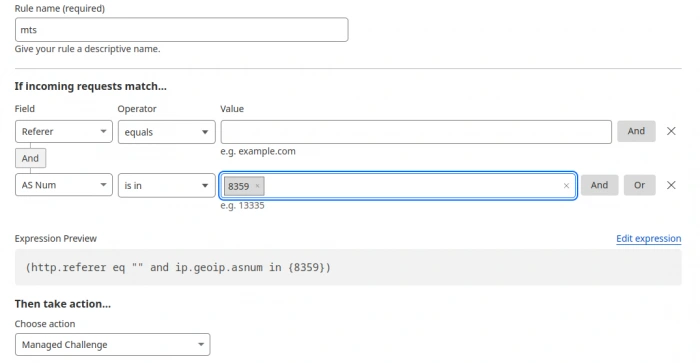The height and width of the screenshot is (363, 700).
Task: Open the AS Num field dropdown
Action: (63, 185)
